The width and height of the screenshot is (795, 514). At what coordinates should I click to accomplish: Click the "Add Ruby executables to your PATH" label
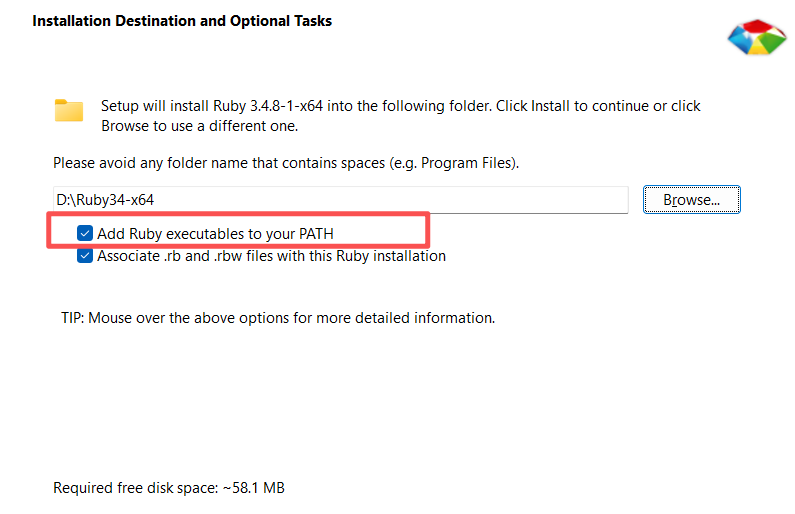click(x=215, y=233)
